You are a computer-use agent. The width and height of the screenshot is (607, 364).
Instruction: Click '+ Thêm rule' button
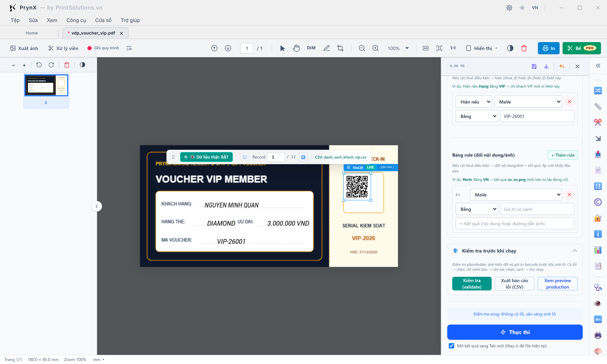[563, 155]
